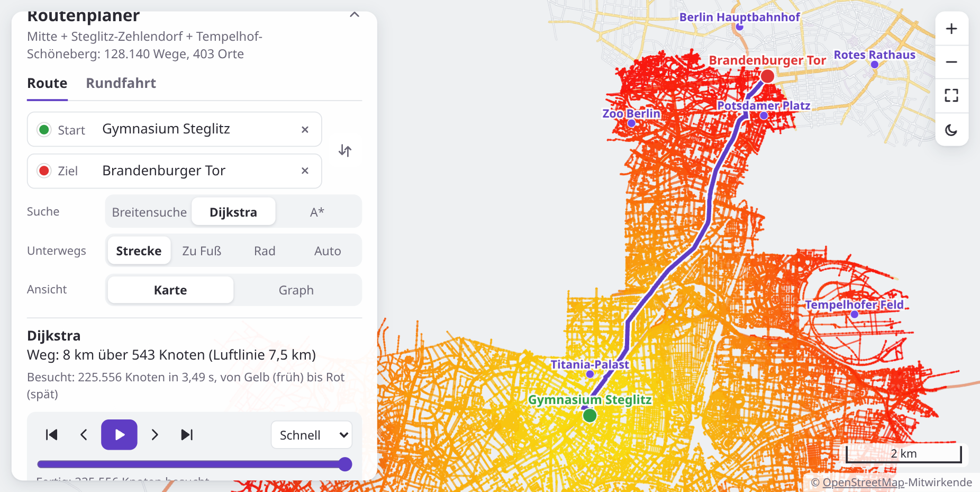Viewport: 980px width, 492px height.
Task: Zoom in on the map
Action: point(951,29)
